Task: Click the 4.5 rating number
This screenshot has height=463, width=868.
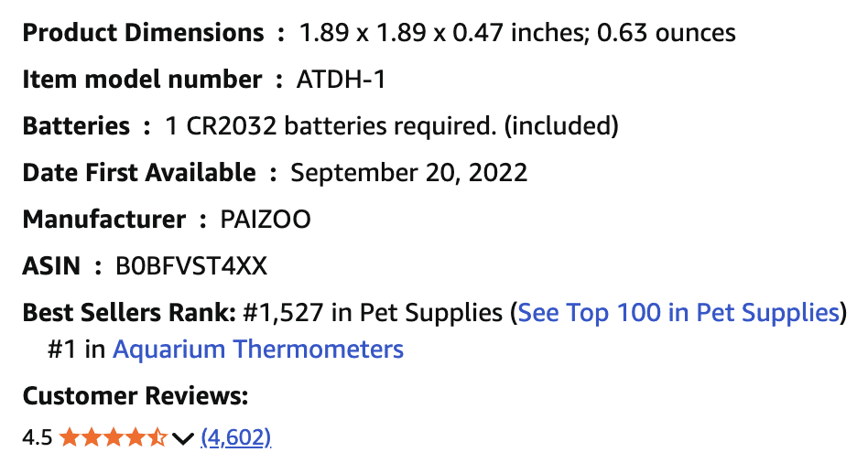Action: click(x=37, y=438)
